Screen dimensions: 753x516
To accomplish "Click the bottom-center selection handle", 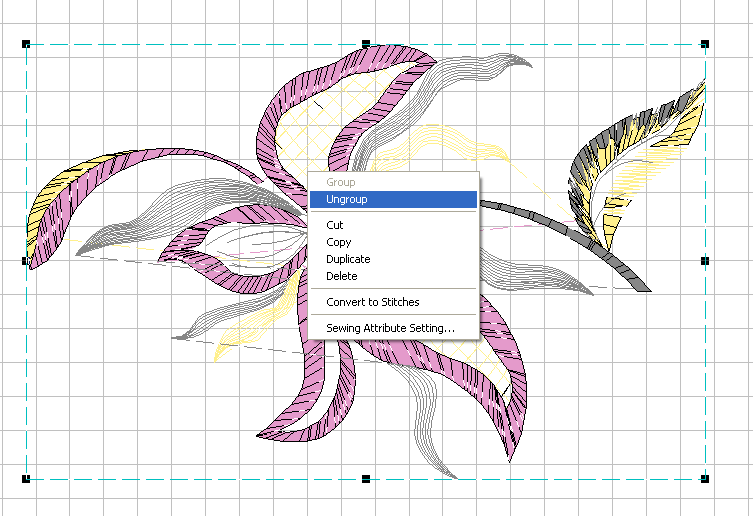I will tap(366, 478).
